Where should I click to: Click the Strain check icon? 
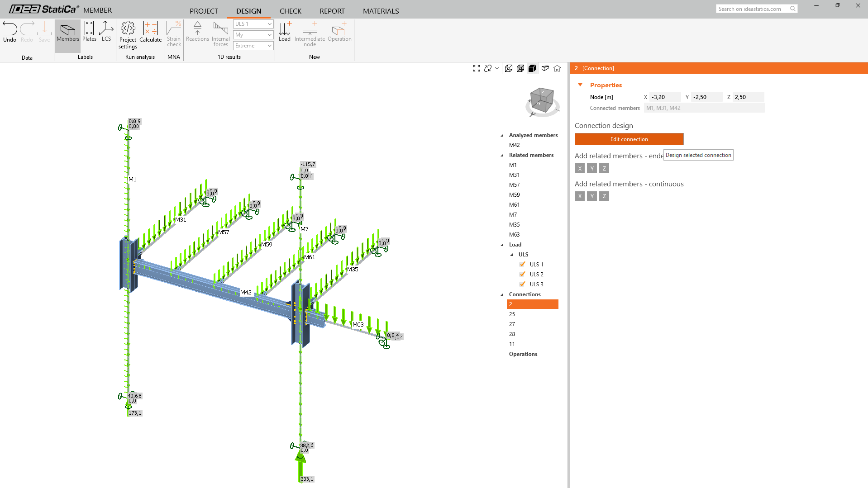[174, 34]
